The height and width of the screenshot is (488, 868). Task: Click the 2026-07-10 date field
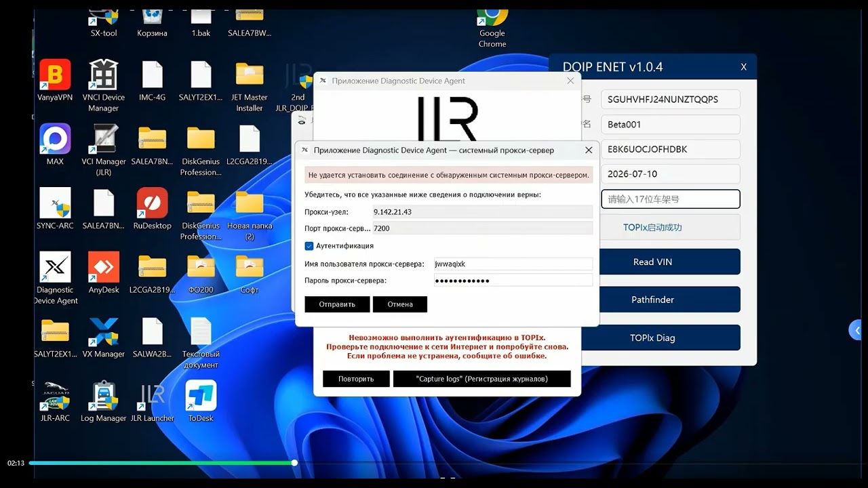[670, 174]
